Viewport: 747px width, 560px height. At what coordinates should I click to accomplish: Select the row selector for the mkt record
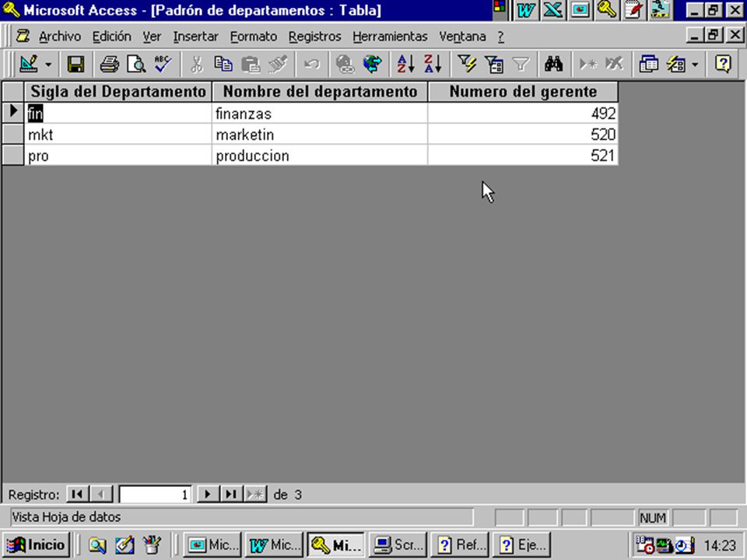(x=13, y=134)
